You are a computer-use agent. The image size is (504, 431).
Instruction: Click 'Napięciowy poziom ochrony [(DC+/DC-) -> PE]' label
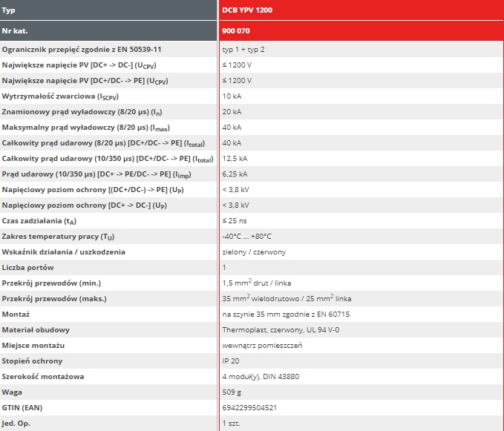click(x=93, y=190)
